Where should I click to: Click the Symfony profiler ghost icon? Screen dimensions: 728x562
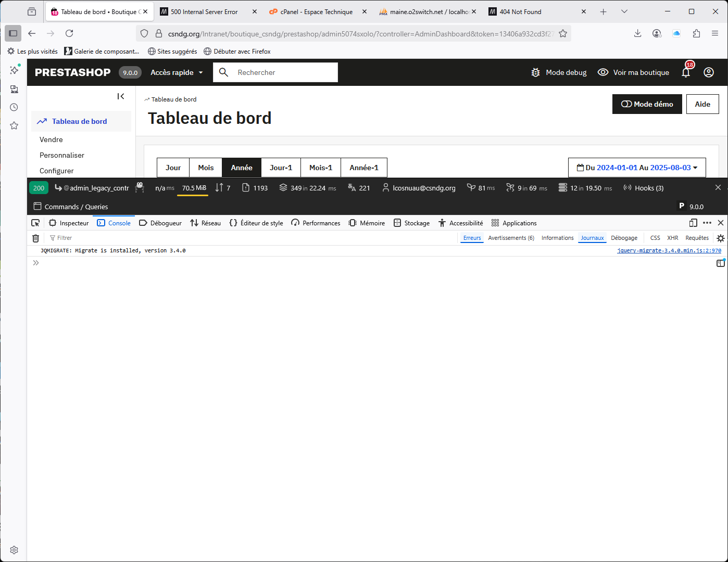pyautogui.click(x=140, y=187)
